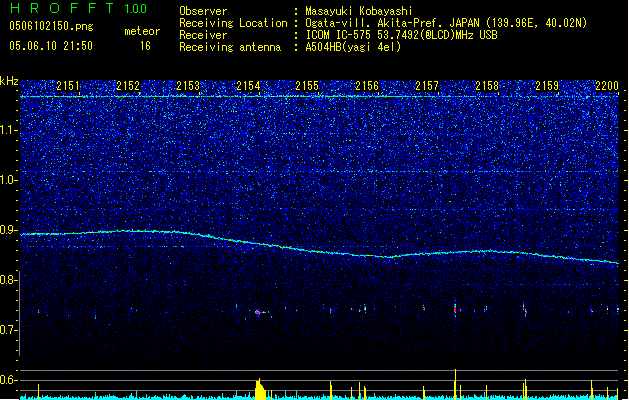Image resolution: width=629 pixels, height=400 pixels.
Task: Click the 2156 time marker
Action: tap(367, 86)
